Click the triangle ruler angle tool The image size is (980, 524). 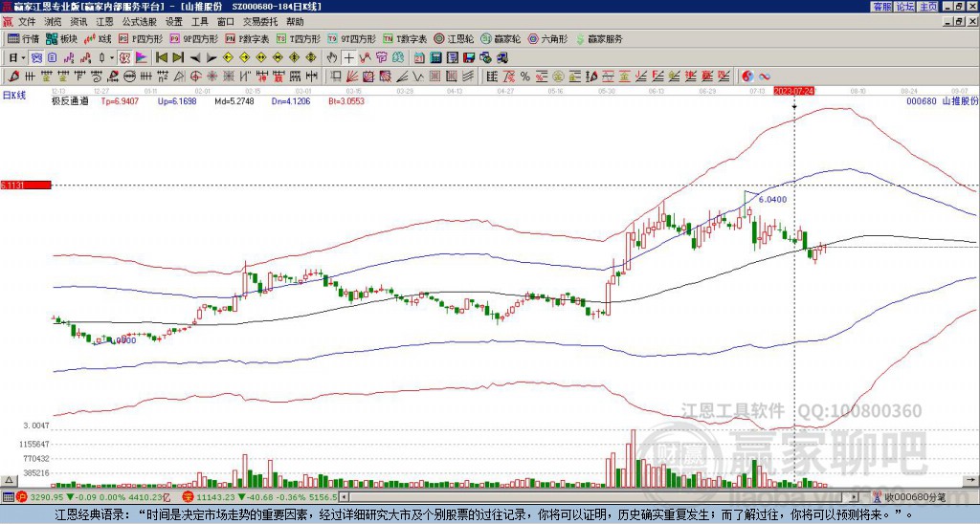[x=179, y=76]
